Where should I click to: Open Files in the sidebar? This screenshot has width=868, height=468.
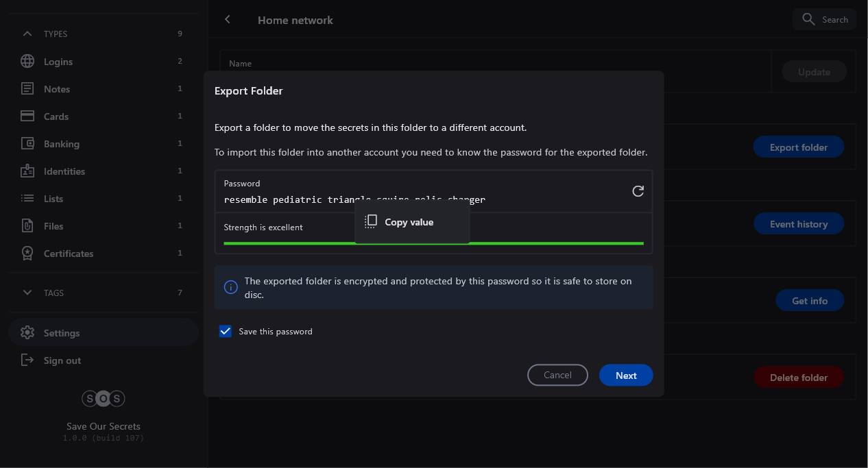pyautogui.click(x=53, y=226)
